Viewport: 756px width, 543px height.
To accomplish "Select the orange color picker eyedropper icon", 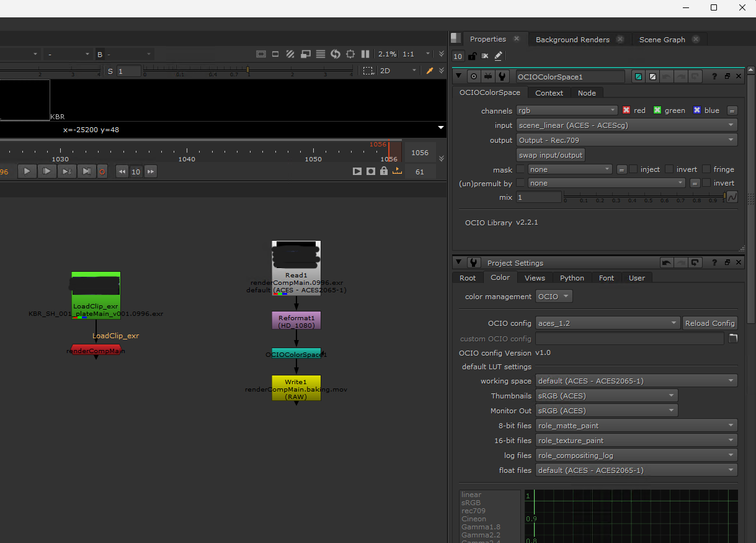I will coord(430,71).
